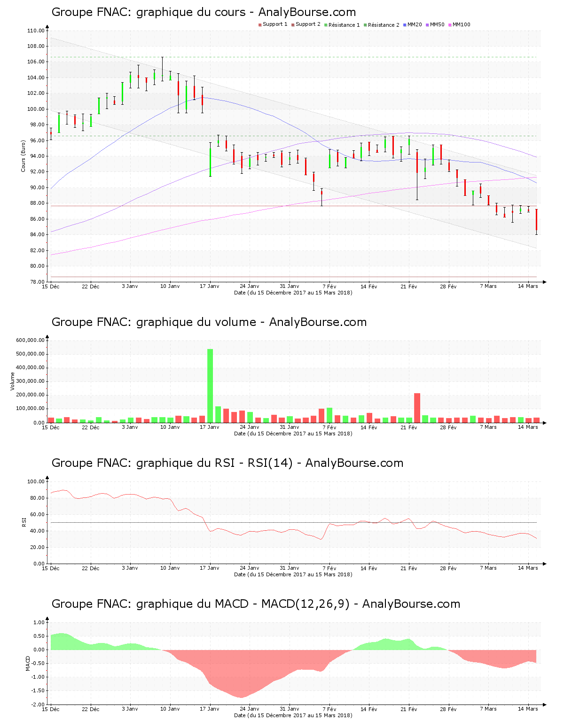Click the '0.50' MACD axis value

(x=38, y=636)
